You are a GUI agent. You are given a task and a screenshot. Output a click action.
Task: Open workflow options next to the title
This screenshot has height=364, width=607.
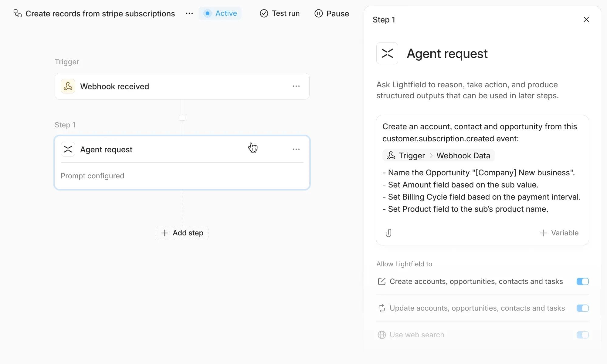tap(189, 13)
